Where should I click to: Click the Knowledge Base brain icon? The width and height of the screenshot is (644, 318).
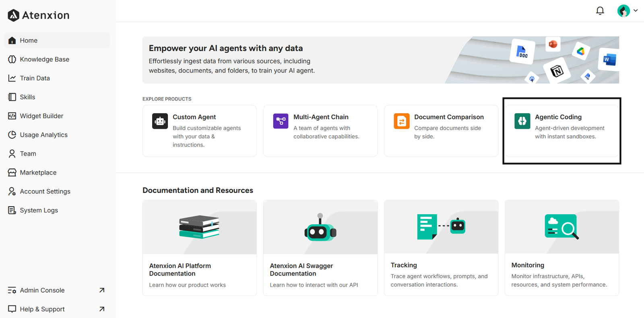(x=12, y=59)
